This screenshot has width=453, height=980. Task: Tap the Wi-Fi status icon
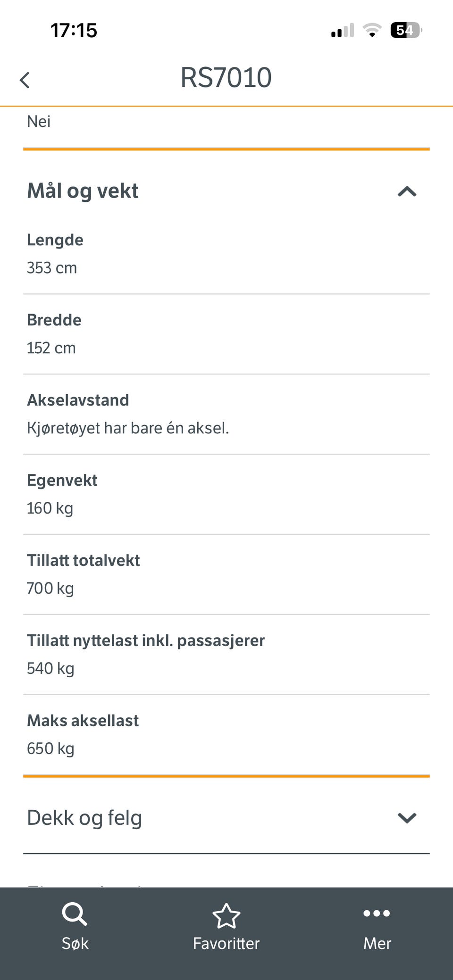[372, 31]
